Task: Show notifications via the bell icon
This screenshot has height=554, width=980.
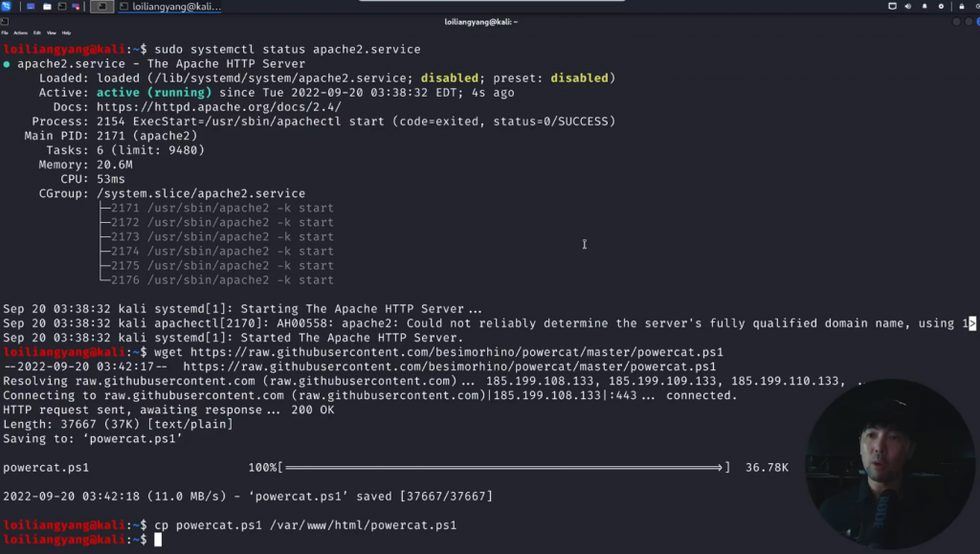Action: pyautogui.click(x=925, y=7)
